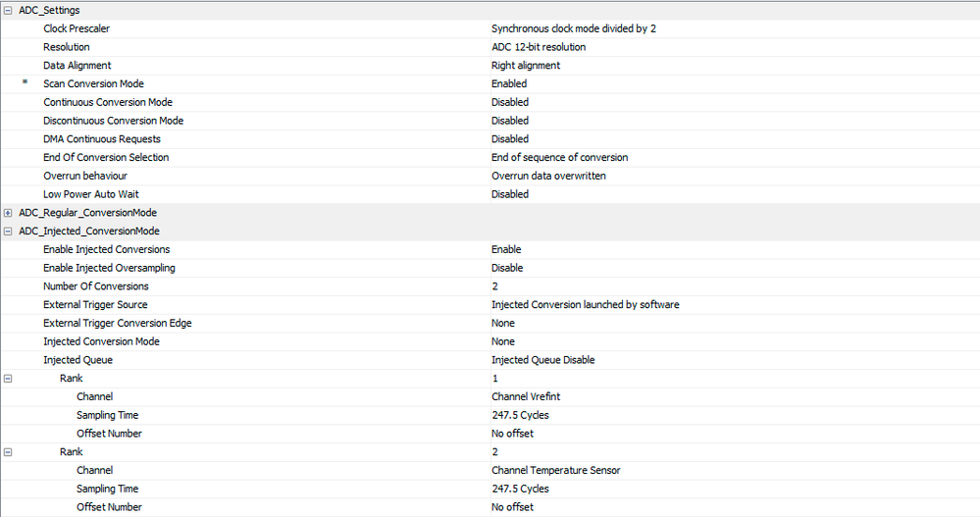Click the asterisk beside Scan Conversion Mode
This screenshot has width=980, height=517.
(x=26, y=84)
